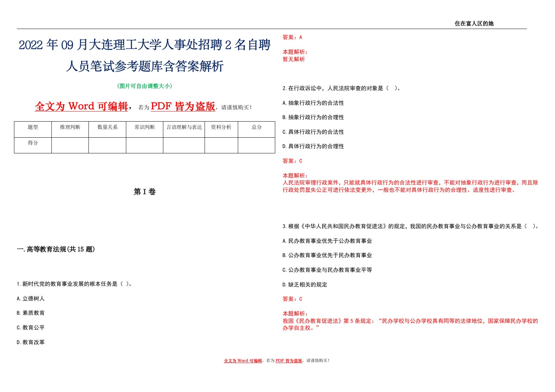Choose option B.素质教育
This screenshot has height=392, width=555.
[x=31, y=313]
